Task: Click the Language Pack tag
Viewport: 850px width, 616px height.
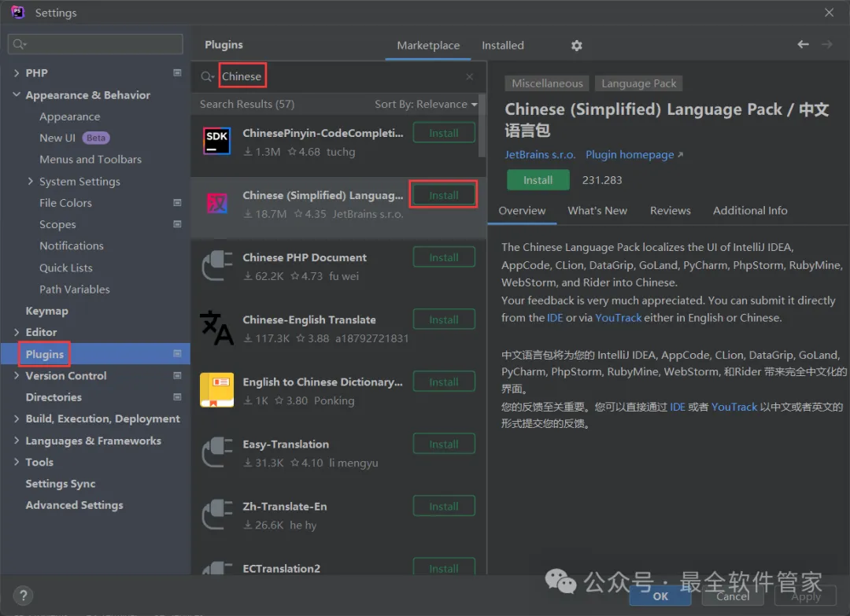Action: coord(638,83)
